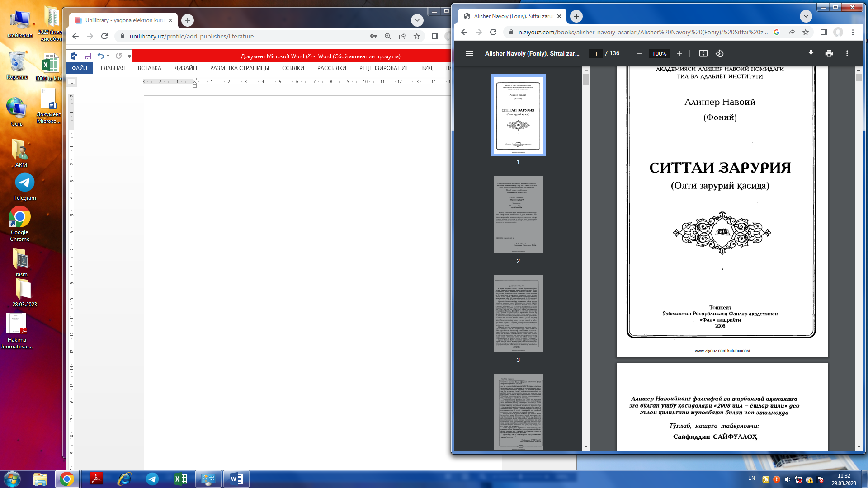Select PDF page 3 thumbnail
This screenshot has height=488, width=868.
tap(518, 313)
